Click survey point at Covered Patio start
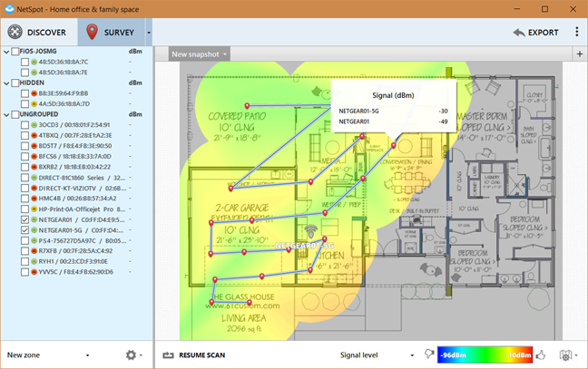The width and height of the screenshot is (588, 369). point(247,106)
